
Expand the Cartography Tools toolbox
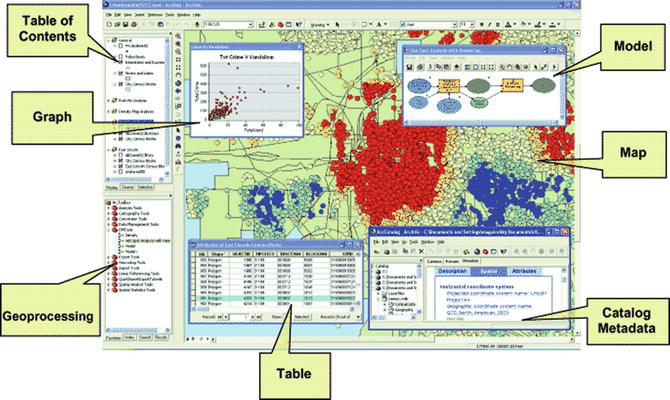tap(109, 213)
